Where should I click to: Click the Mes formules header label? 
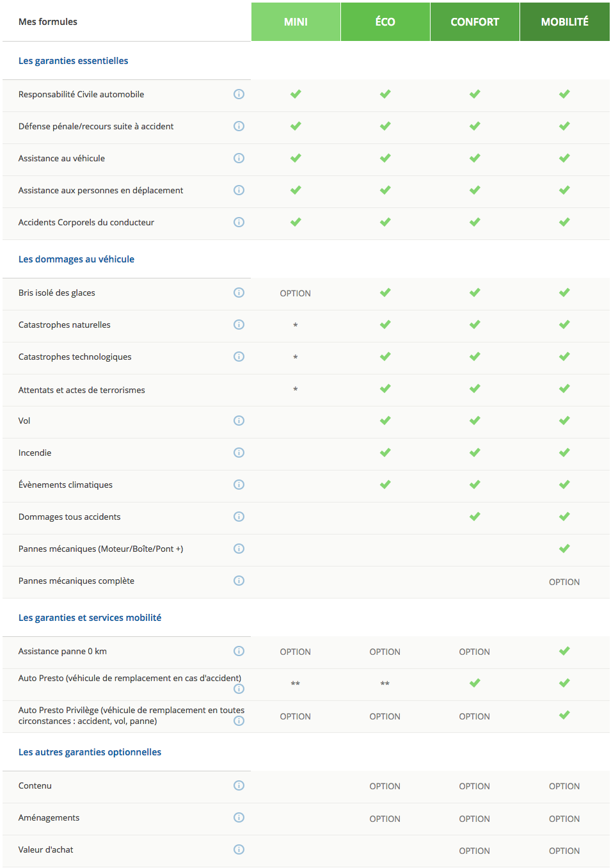click(x=48, y=21)
